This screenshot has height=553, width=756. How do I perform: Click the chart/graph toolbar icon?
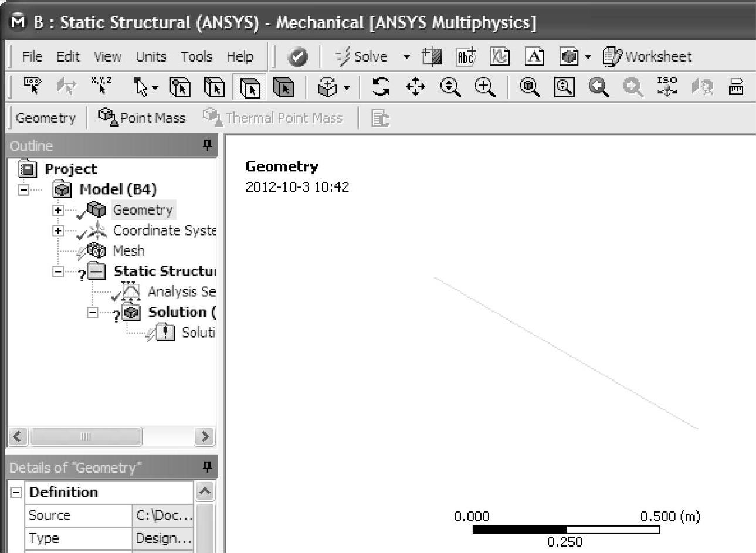pyautogui.click(x=500, y=56)
